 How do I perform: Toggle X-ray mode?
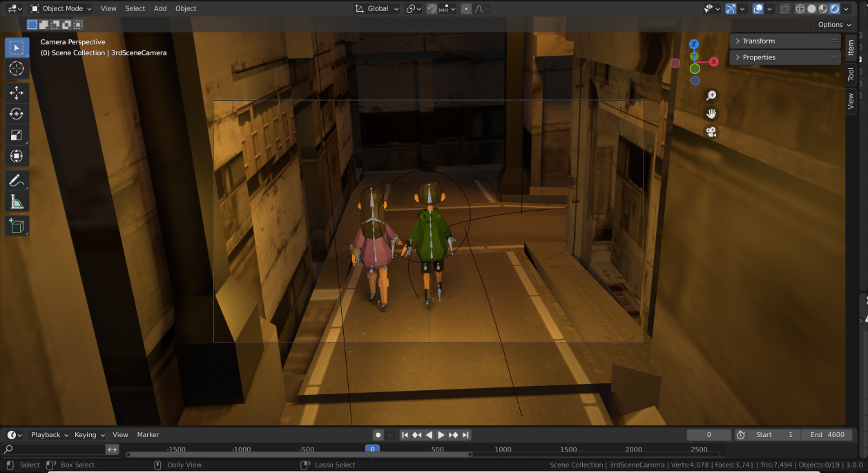784,9
